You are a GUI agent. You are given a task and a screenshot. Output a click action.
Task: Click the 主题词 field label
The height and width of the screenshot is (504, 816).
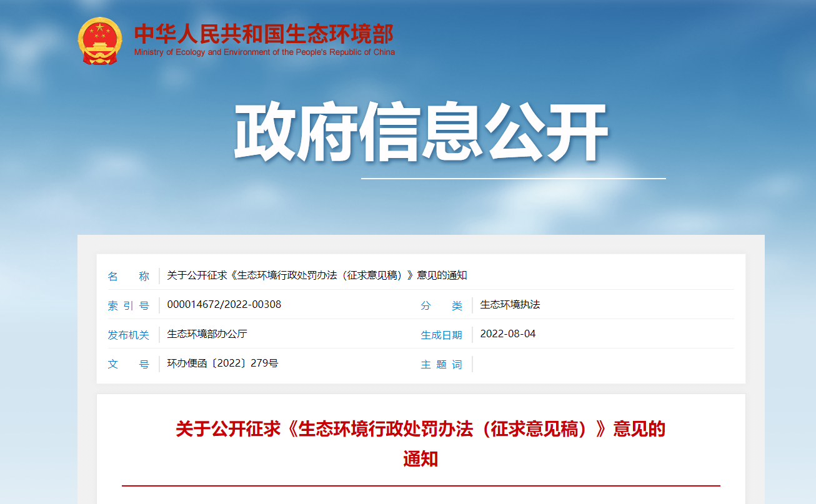442,364
